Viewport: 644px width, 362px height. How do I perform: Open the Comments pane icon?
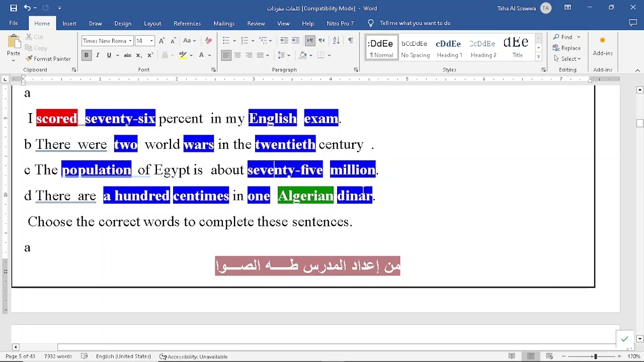[x=633, y=23]
